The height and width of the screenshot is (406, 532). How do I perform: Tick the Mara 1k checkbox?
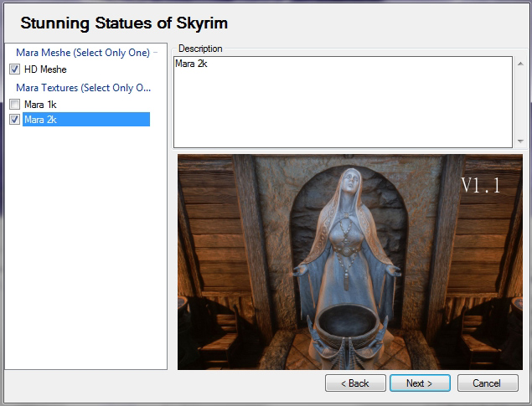(14, 105)
